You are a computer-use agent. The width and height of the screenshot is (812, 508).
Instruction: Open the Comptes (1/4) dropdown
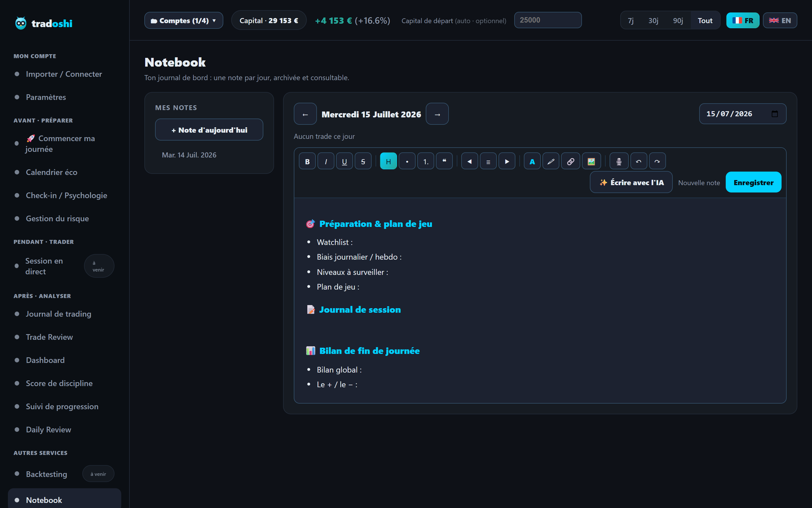point(184,21)
